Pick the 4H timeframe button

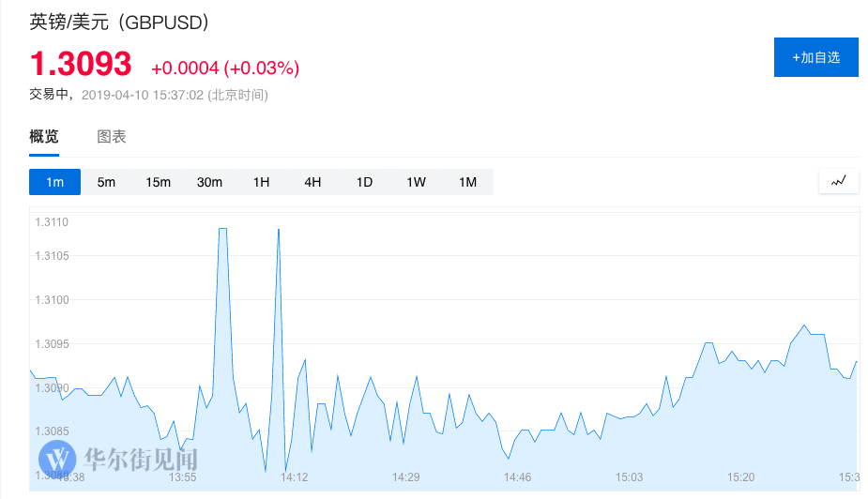point(312,182)
